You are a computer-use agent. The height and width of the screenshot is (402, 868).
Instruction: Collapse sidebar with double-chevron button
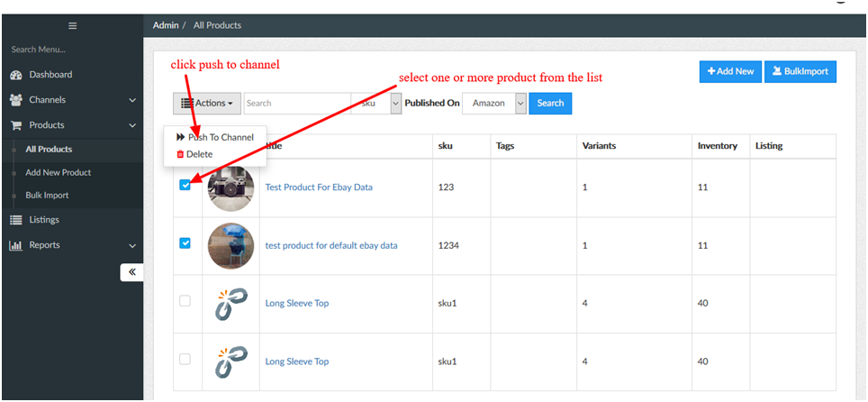click(131, 271)
